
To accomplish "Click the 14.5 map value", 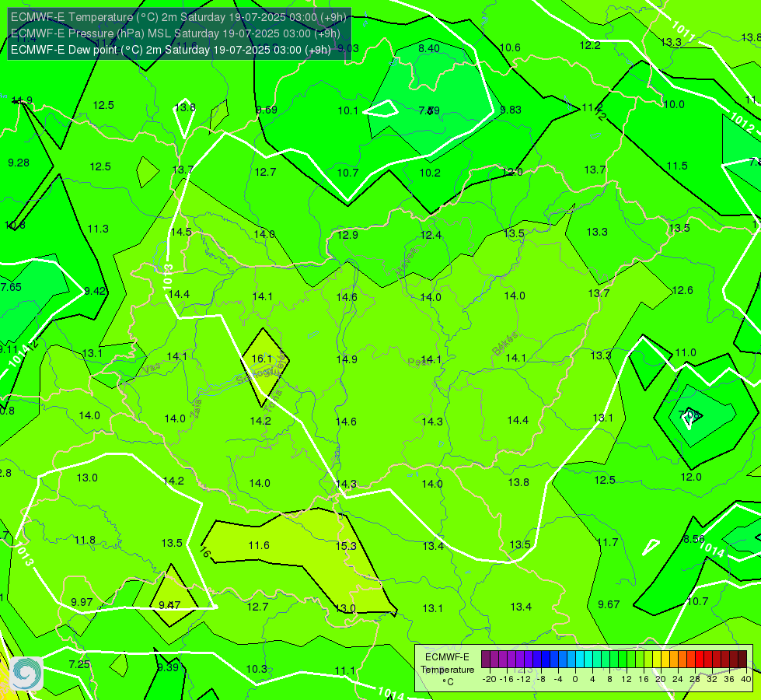I will (181, 232).
